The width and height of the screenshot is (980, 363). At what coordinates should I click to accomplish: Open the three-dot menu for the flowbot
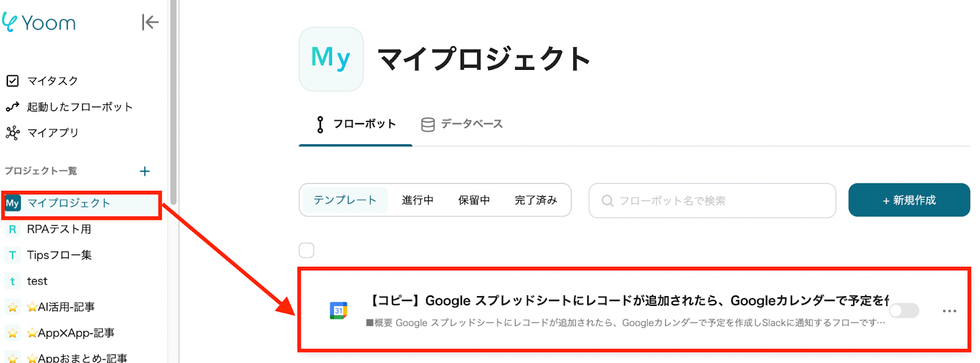[x=949, y=311]
